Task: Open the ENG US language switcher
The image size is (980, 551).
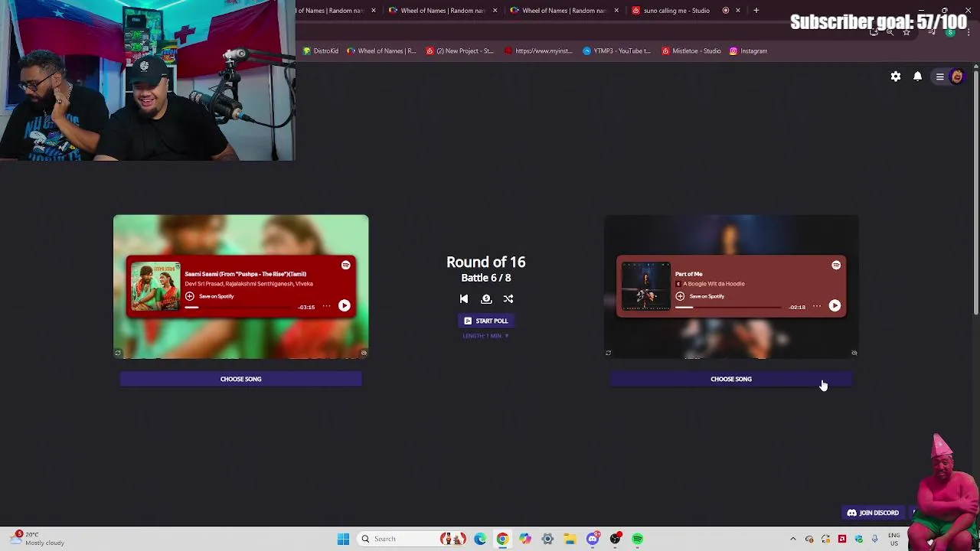Action: [893, 539]
